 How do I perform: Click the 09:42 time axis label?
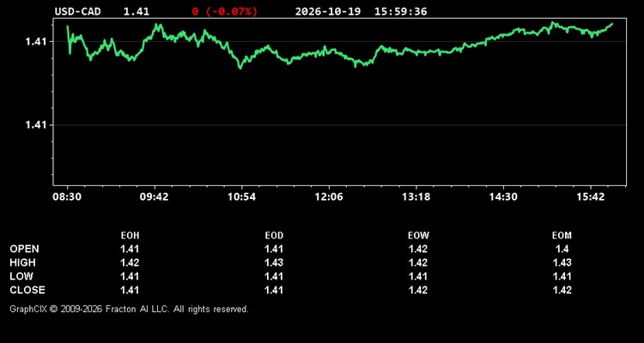154,197
